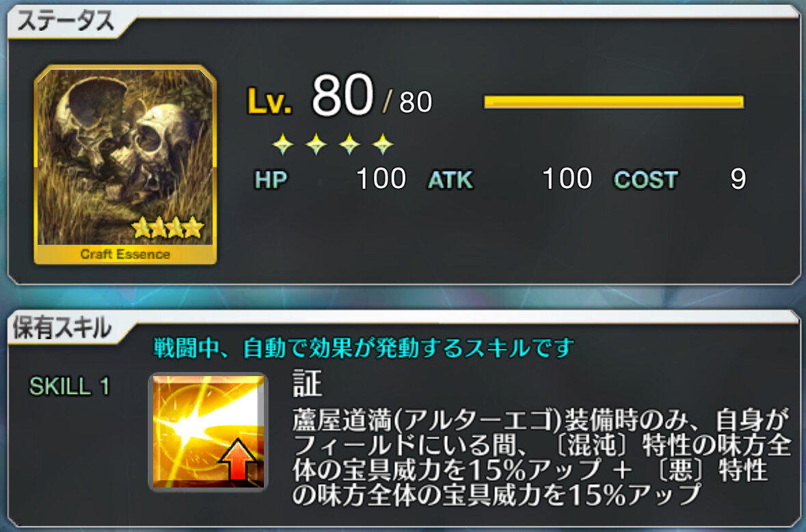Select the 証 skill icon
806x532 pixels.
[x=209, y=431]
